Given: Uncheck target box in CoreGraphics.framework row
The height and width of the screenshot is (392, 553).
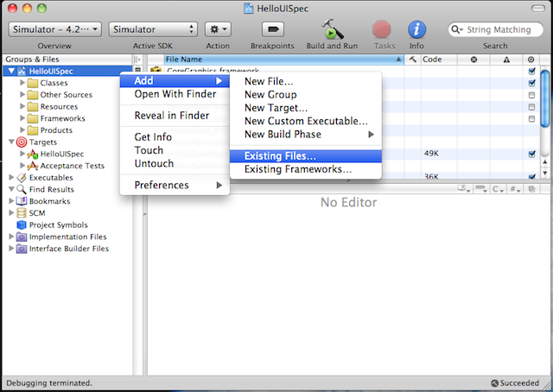Looking at the screenshot, I should tap(531, 71).
